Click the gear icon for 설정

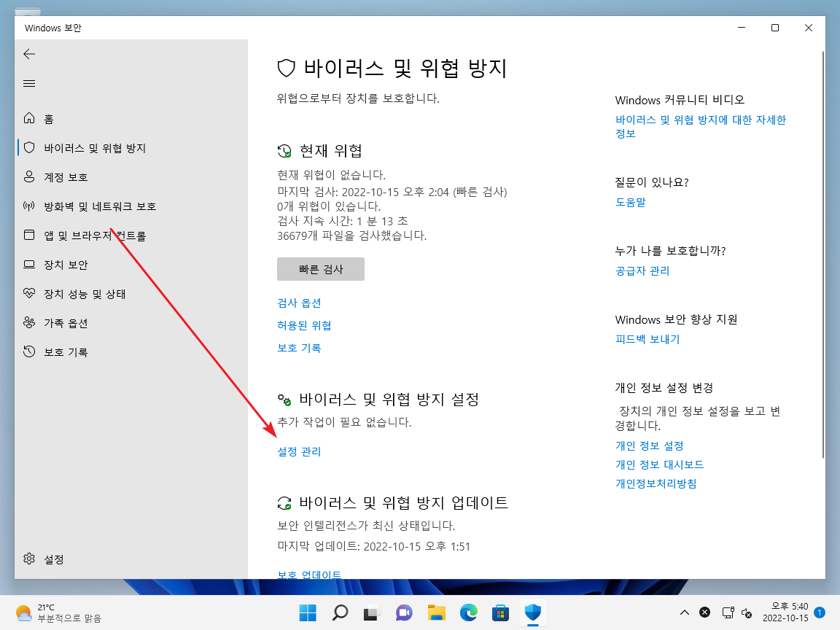pyautogui.click(x=29, y=559)
